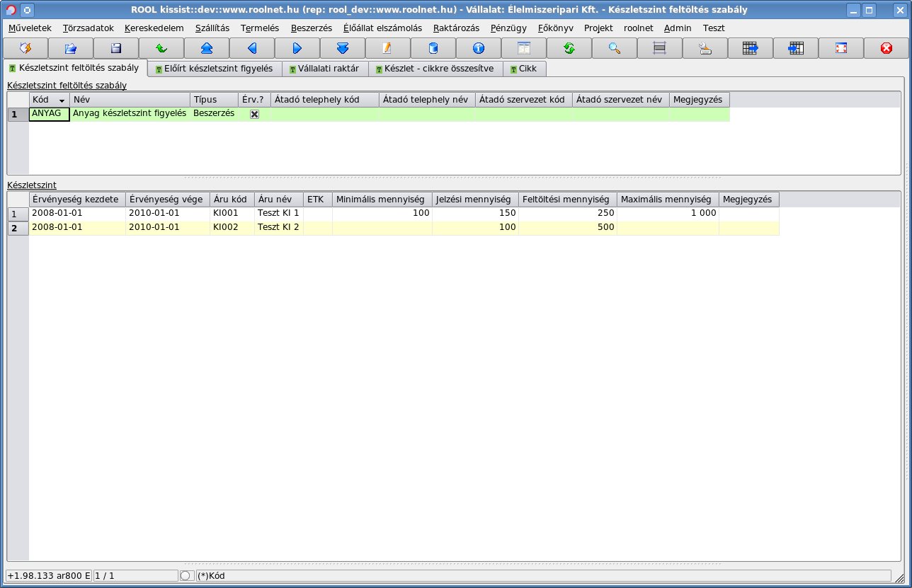This screenshot has height=588, width=912.
Task: Click the ANYAG code cell
Action: [x=49, y=114]
